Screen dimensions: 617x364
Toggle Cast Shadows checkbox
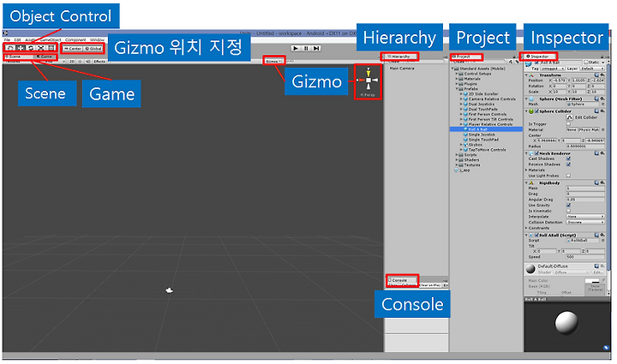click(568, 158)
